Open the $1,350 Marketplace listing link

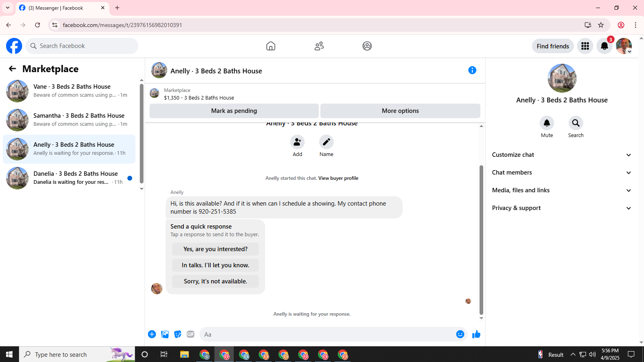(x=199, y=98)
